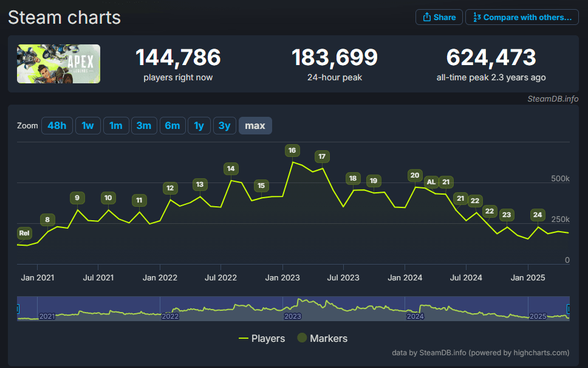The width and height of the screenshot is (588, 368).
Task: Click season marker 12
Action: [170, 188]
